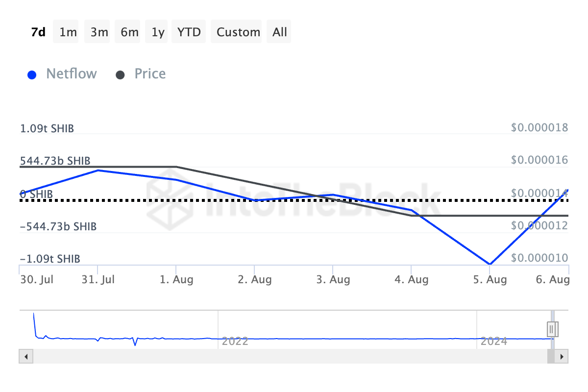Show All historical data
588x392 pixels.
(280, 32)
